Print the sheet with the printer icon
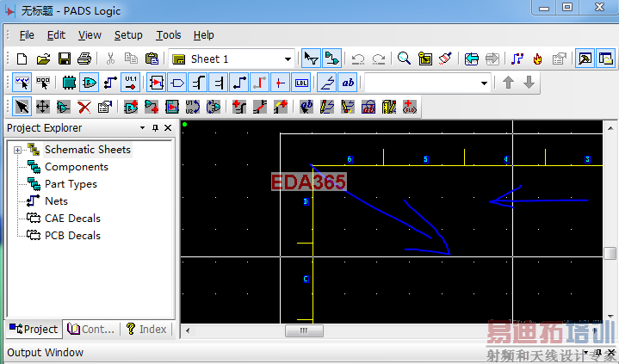619x364 pixels. point(84,59)
